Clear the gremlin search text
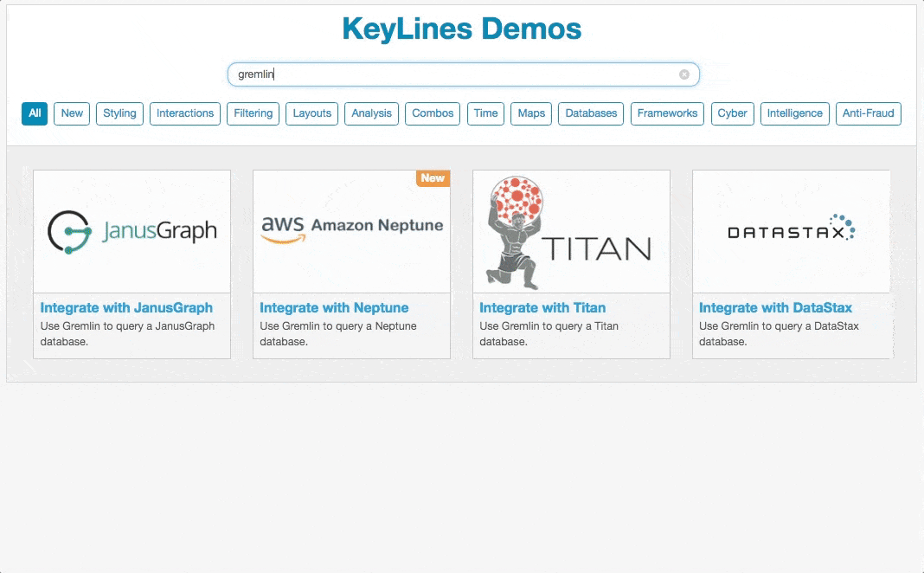Image resolution: width=924 pixels, height=573 pixels. (683, 74)
